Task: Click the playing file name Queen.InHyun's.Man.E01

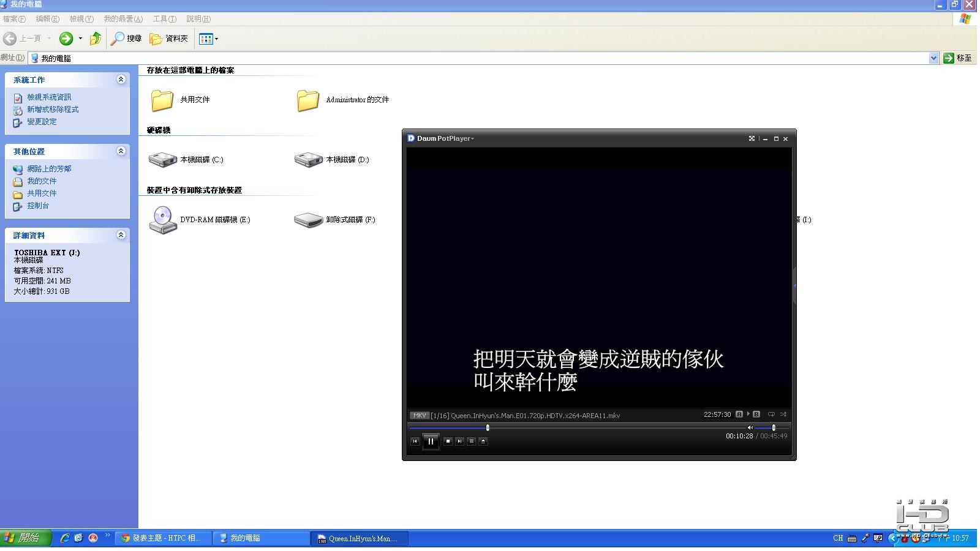Action: (x=535, y=416)
